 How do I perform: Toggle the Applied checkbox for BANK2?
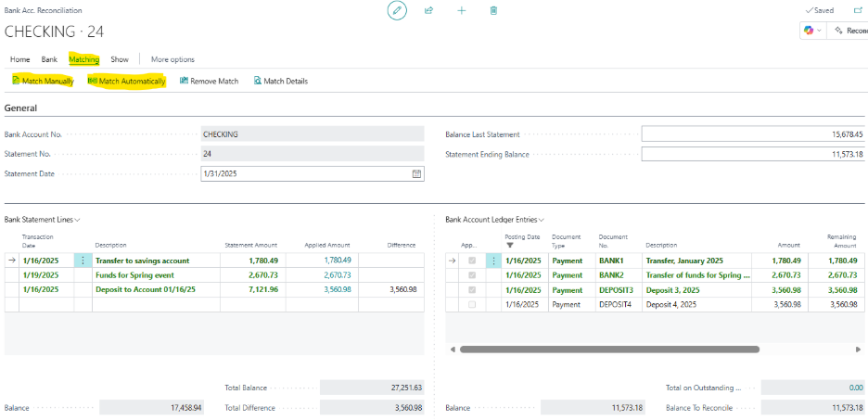click(472, 275)
